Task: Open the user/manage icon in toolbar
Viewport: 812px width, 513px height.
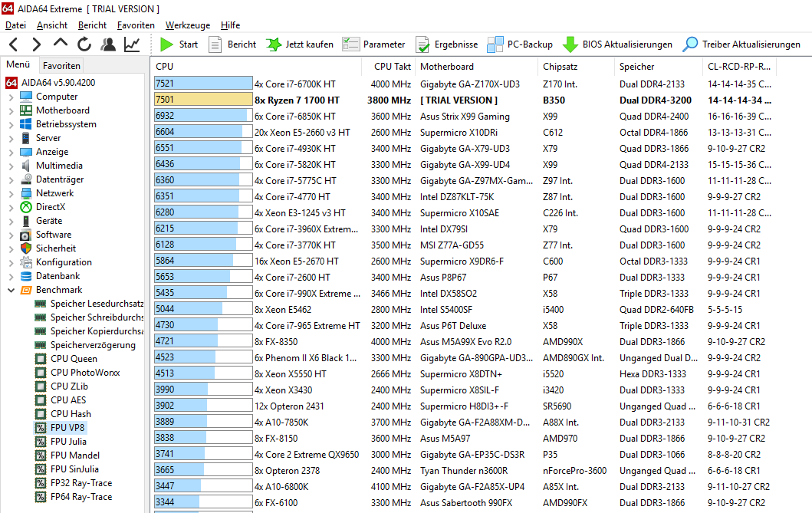Action: [108, 44]
